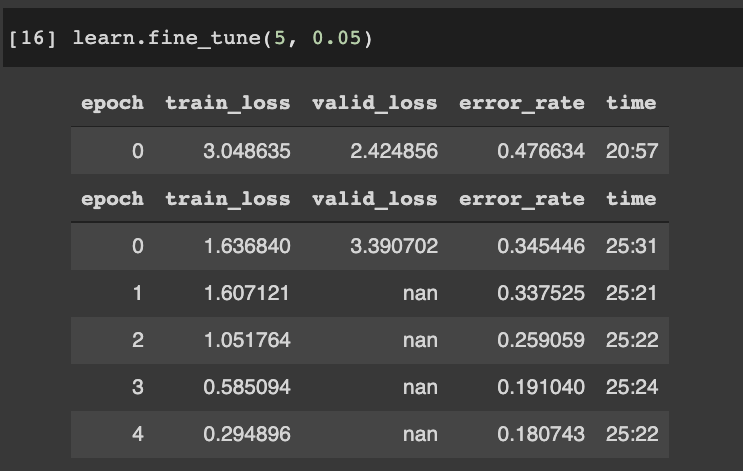The width and height of the screenshot is (743, 471).
Task: Click the second table's time header
Action: point(632,198)
